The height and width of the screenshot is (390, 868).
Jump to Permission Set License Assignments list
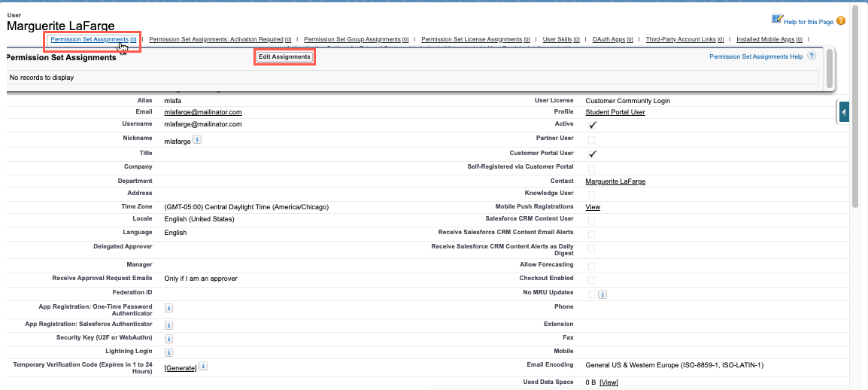tap(471, 39)
